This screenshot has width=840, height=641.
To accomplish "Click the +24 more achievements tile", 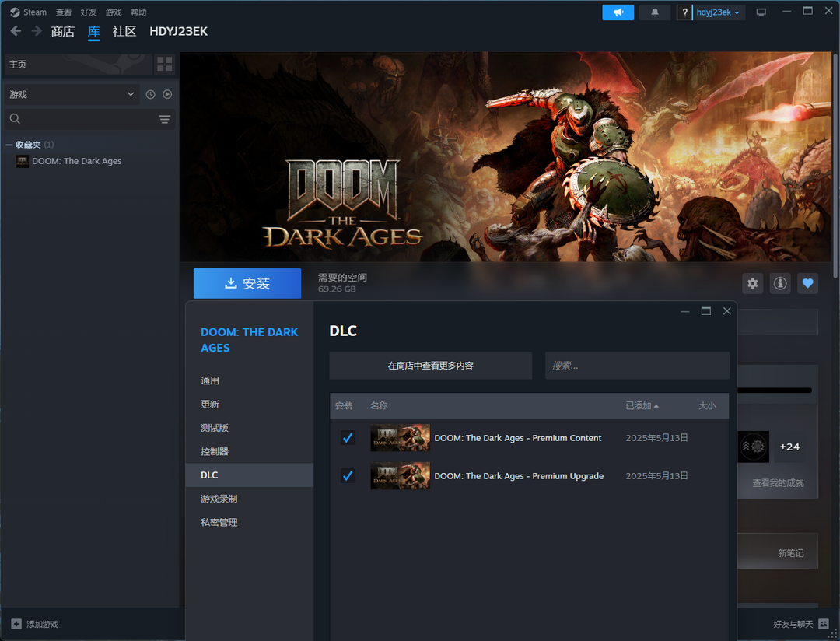I will click(789, 447).
